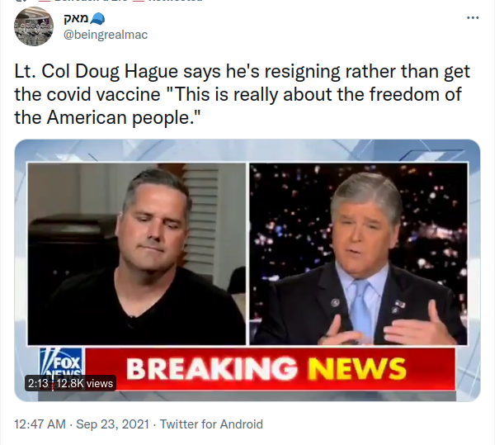Screen dimensions: 504x445
Task: Click the retweet icon at top-left edge
Action: [21, 1]
